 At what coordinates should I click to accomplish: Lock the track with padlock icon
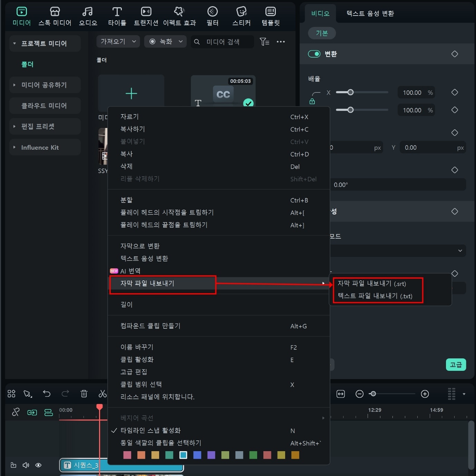point(13,465)
